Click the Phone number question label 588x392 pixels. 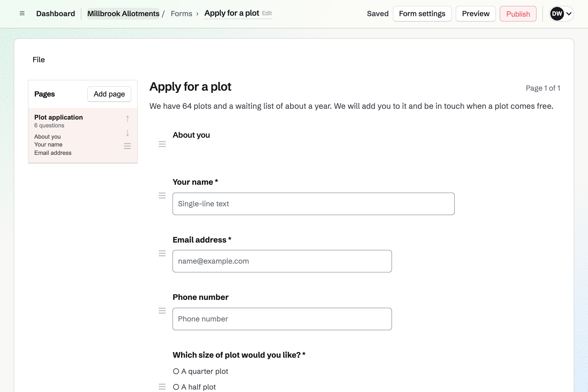click(200, 297)
